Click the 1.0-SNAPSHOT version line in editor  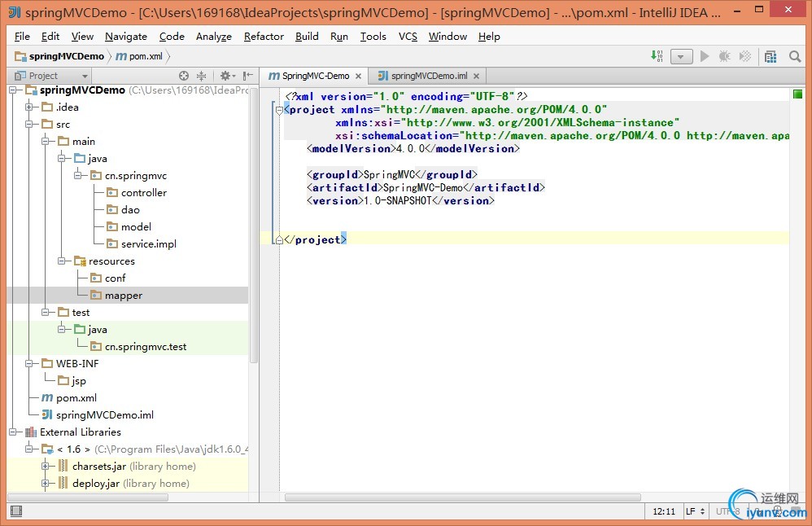coord(400,200)
